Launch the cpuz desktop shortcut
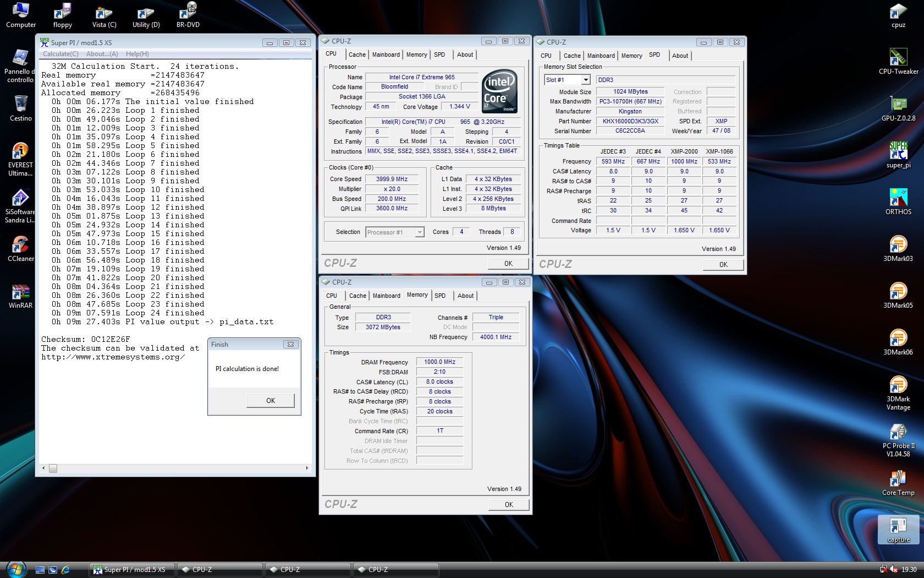Image resolution: width=924 pixels, height=578 pixels. pyautogui.click(x=898, y=15)
